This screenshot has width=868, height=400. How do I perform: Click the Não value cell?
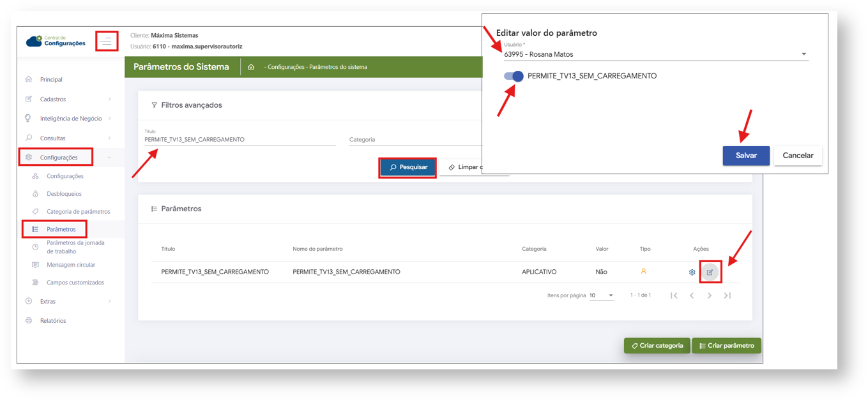tap(601, 272)
